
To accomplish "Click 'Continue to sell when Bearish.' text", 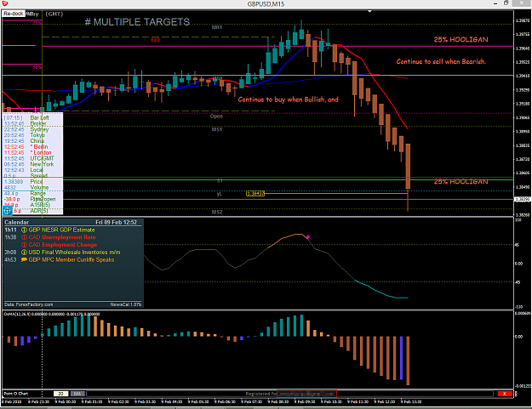I will (441, 61).
